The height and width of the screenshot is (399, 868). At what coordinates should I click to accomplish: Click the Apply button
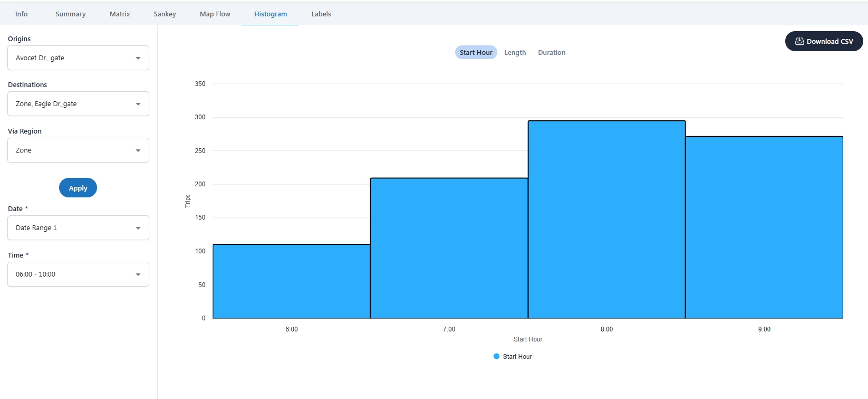click(x=78, y=188)
